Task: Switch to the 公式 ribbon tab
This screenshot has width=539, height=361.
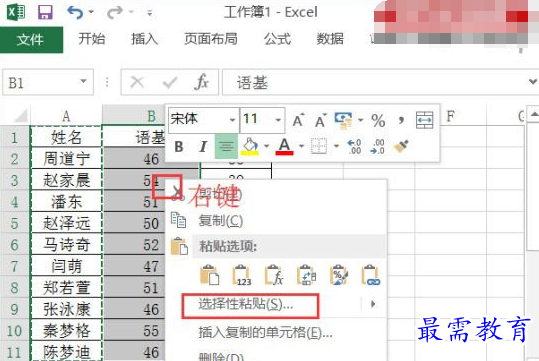Action: [x=277, y=39]
